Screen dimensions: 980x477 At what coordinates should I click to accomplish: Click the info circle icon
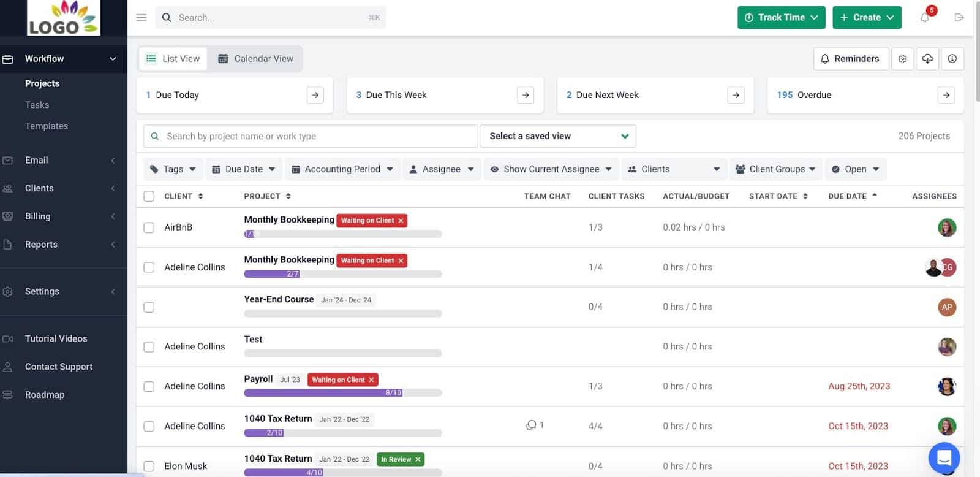[x=952, y=59]
